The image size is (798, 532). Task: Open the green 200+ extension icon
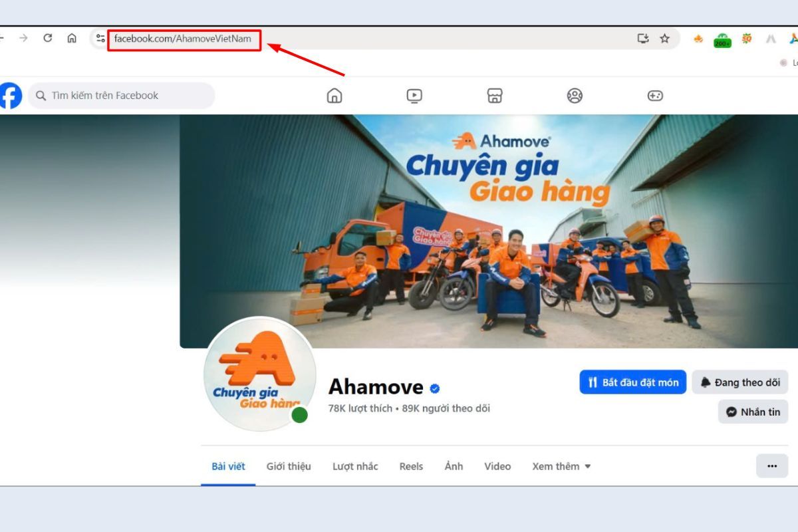tap(723, 40)
